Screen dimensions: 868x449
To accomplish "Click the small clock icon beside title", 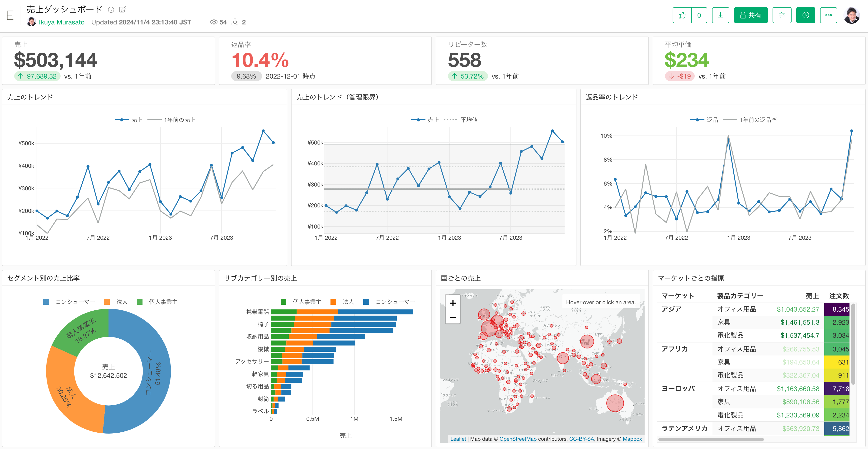I will tap(111, 10).
